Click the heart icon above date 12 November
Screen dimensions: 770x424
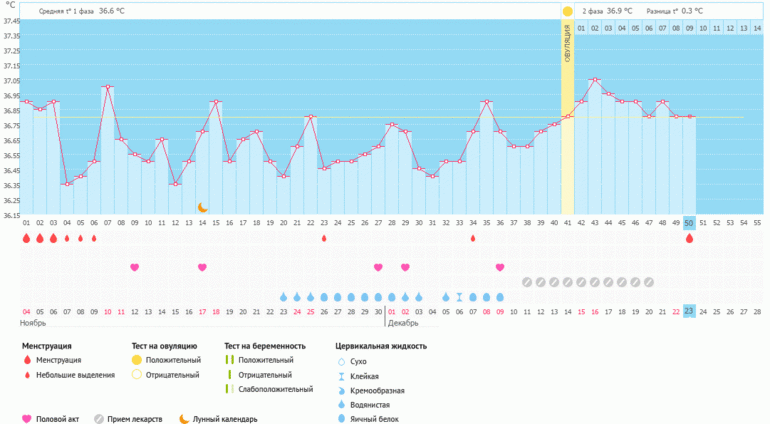click(135, 267)
